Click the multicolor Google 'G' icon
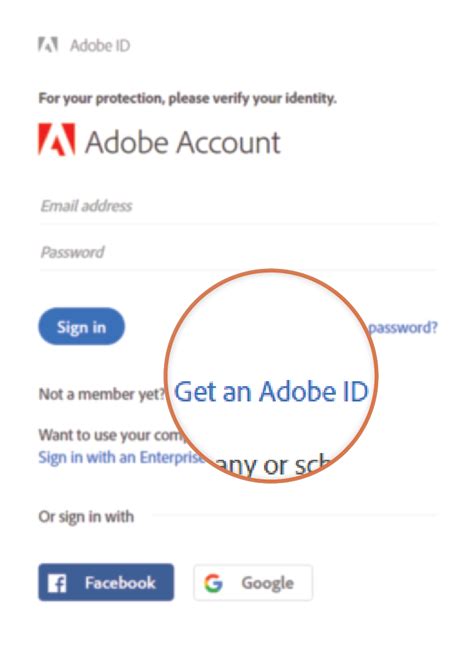474x655 pixels. click(213, 583)
